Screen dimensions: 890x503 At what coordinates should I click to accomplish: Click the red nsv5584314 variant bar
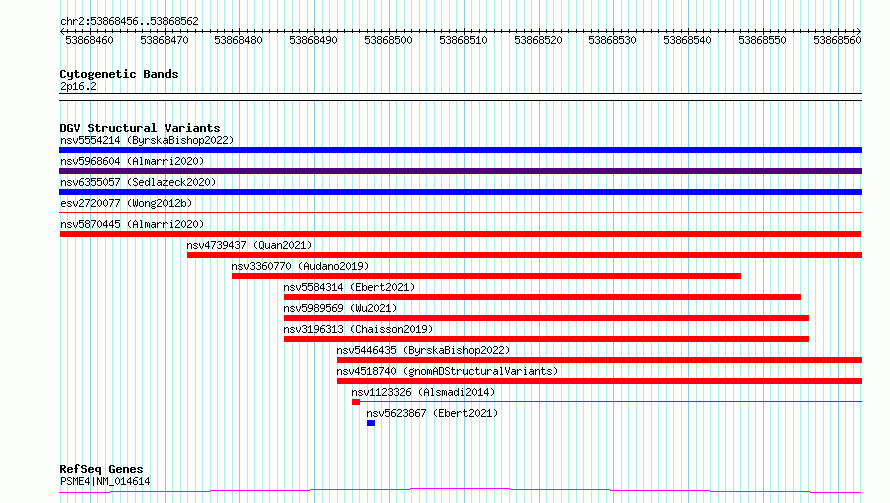(543, 297)
